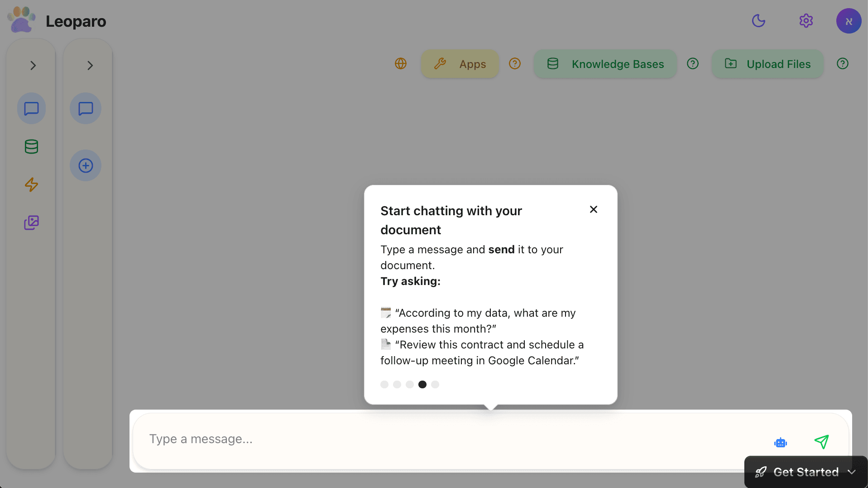Click inside the Type a message field
The height and width of the screenshot is (488, 868).
[362, 439]
